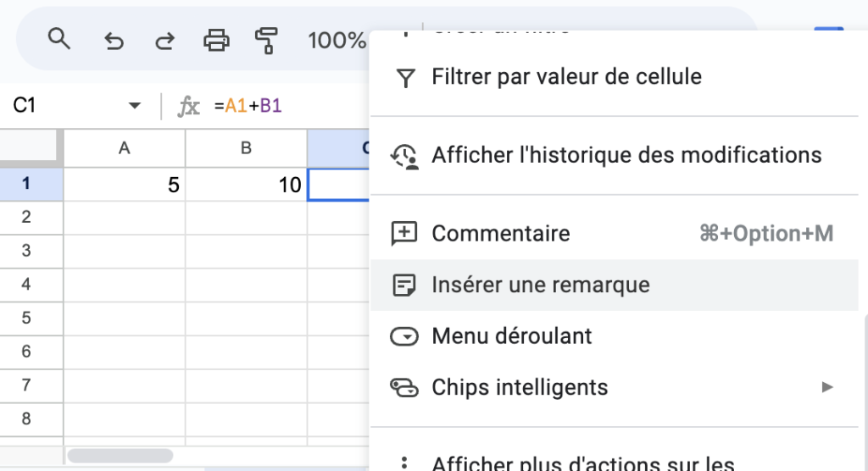
Task: Click Afficher plus d'actions entry
Action: pos(581,463)
